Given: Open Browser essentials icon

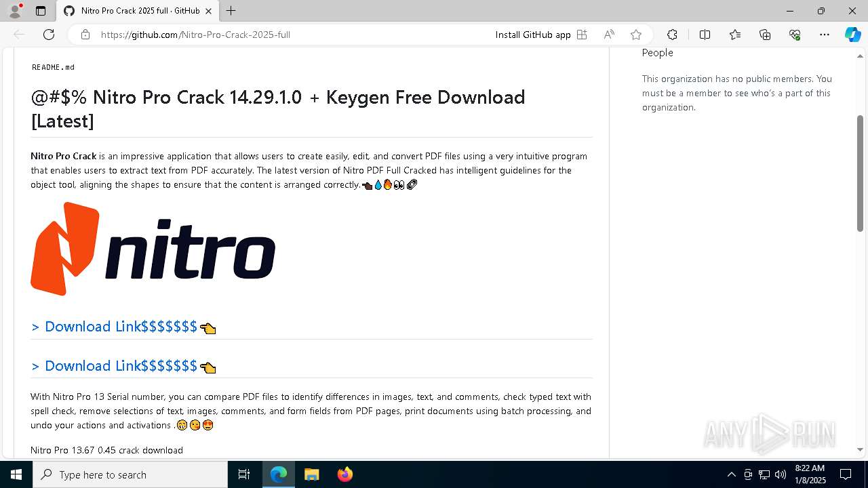Looking at the screenshot, I should pyautogui.click(x=795, y=35).
